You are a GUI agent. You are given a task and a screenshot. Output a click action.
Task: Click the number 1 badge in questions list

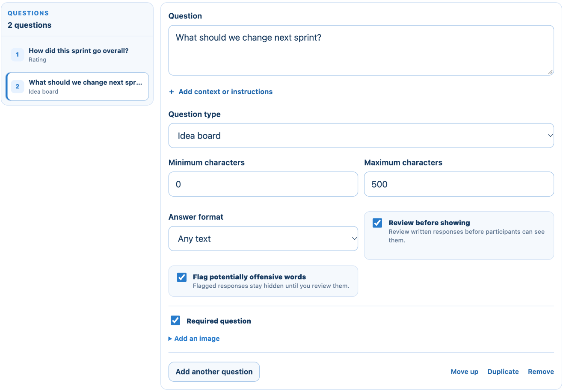[18, 55]
